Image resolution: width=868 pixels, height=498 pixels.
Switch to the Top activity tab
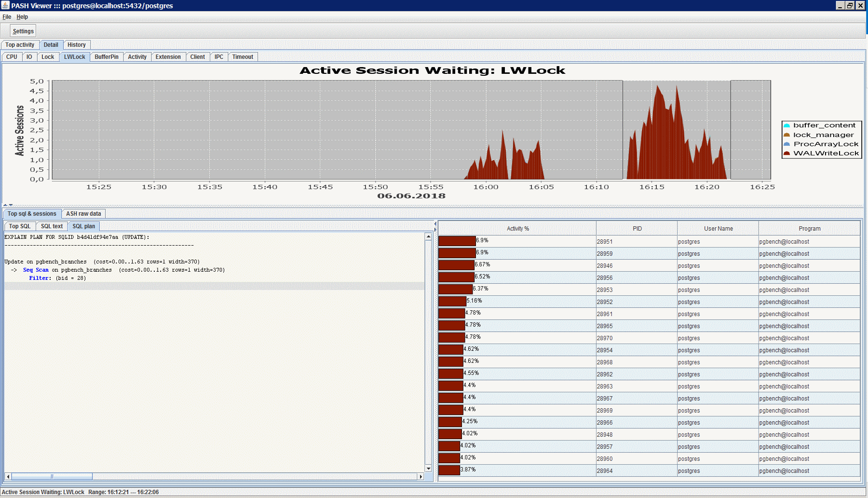click(20, 44)
